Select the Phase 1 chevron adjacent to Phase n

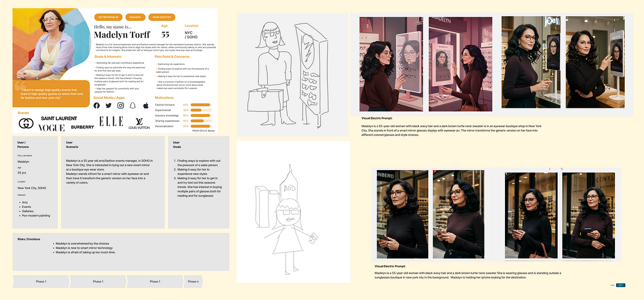pos(155,281)
